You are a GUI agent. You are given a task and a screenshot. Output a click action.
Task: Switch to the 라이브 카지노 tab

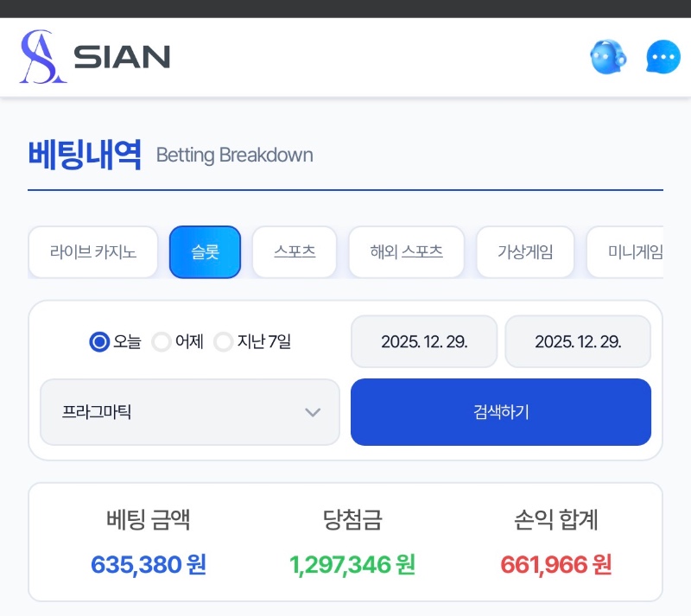pos(93,252)
